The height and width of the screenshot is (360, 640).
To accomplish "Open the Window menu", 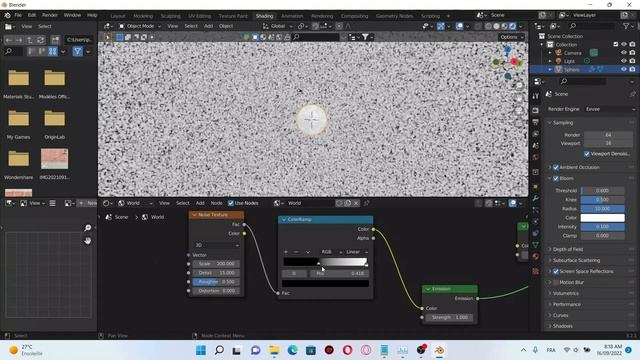I will [72, 15].
